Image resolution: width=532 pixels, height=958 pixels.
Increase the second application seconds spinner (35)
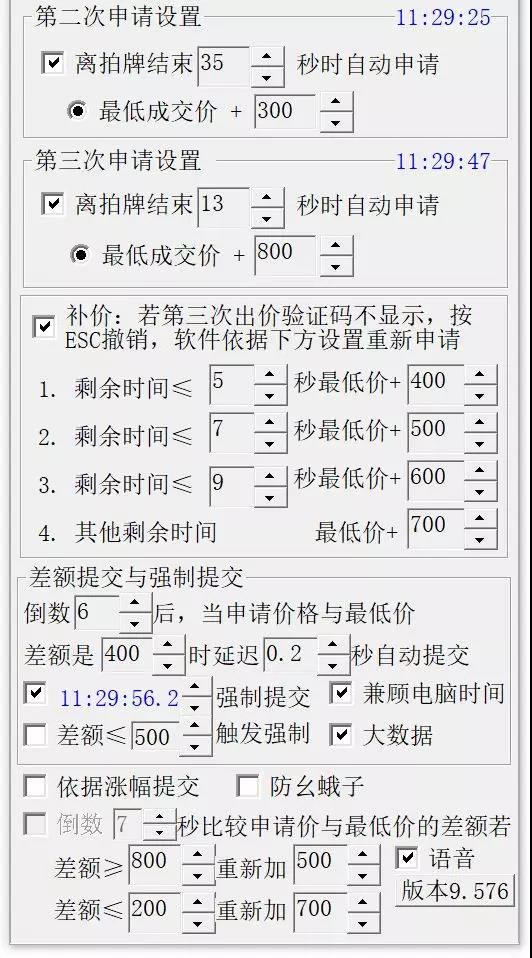(267, 56)
